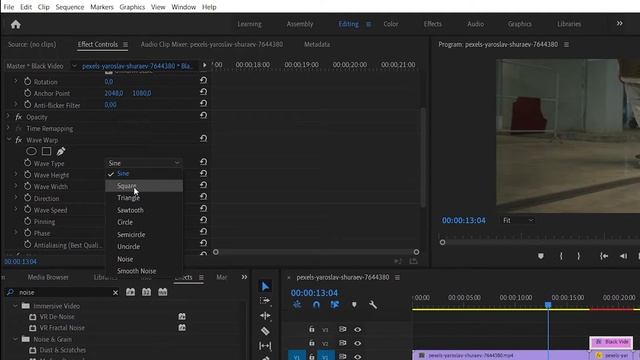This screenshot has height=360, width=640.
Task: Choose Sawtooth wave type
Action: 144,210
